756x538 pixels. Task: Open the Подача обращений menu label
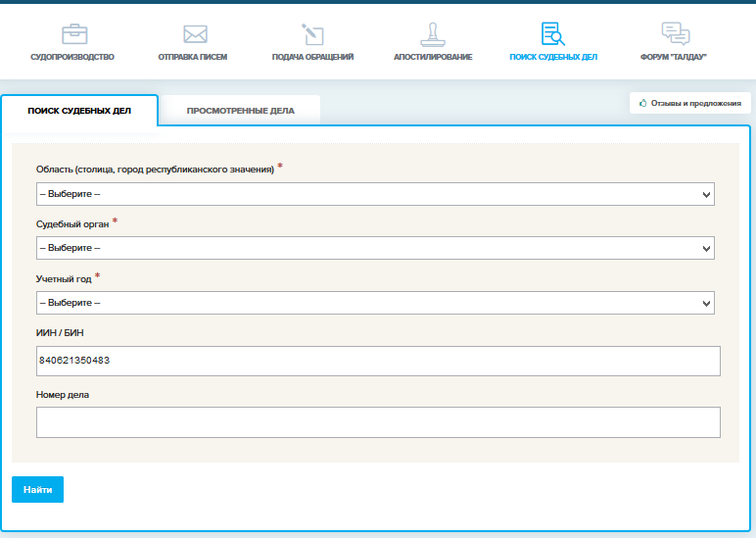click(312, 57)
